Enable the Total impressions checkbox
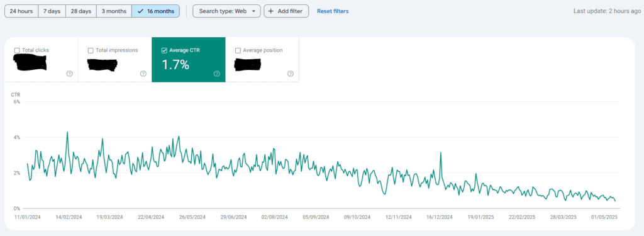 point(91,50)
